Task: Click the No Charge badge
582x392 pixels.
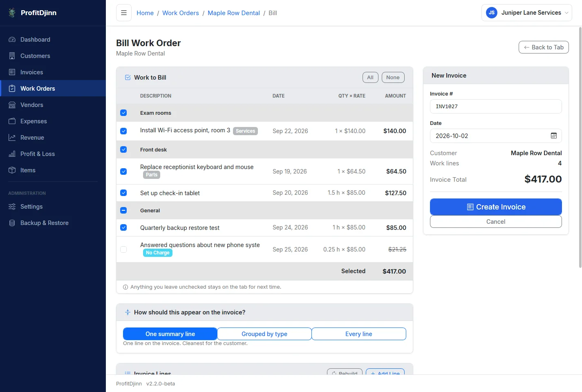Action: pos(158,253)
